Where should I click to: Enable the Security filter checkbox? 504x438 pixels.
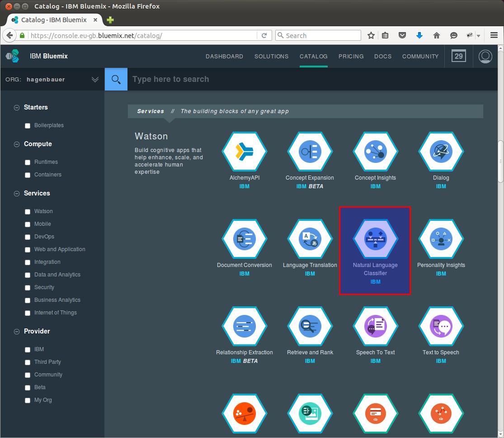28,288
